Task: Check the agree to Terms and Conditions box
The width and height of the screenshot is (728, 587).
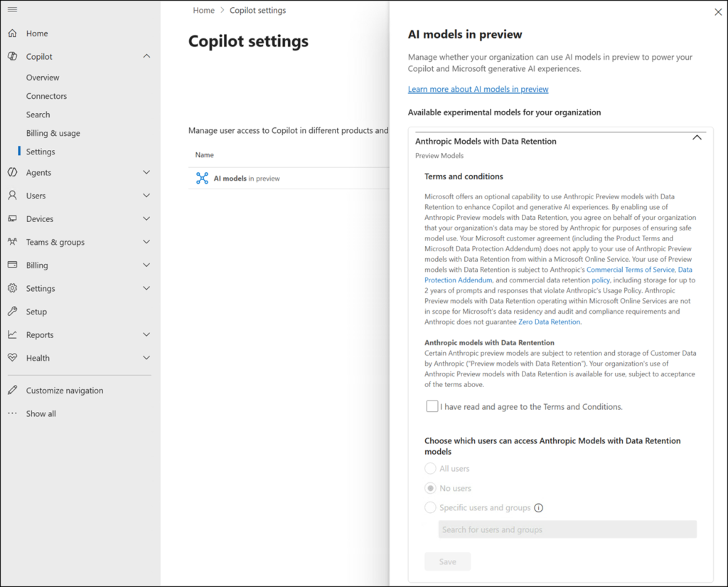Action: click(432, 406)
